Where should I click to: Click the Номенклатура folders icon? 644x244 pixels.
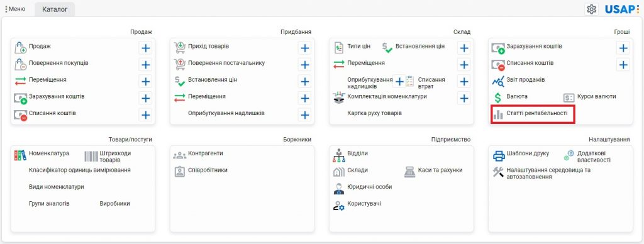click(x=19, y=155)
